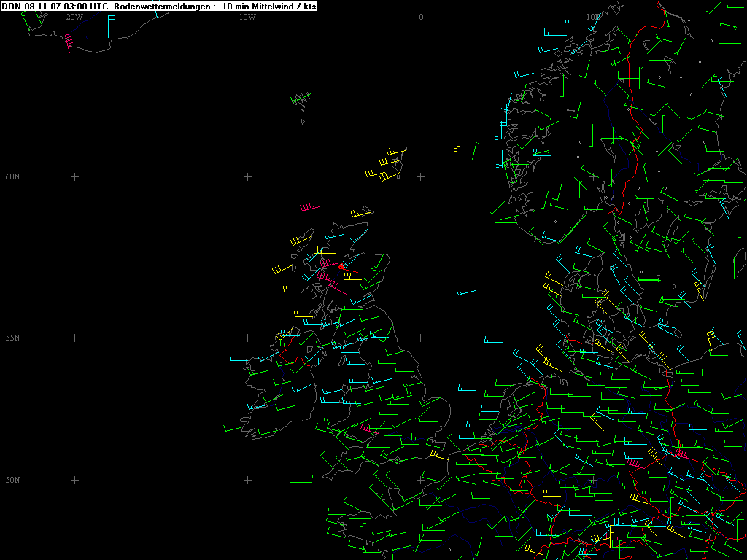Image resolution: width=747 pixels, height=560 pixels.
Task: Click the green wind barb southwest of Ireland
Action: (235, 429)
